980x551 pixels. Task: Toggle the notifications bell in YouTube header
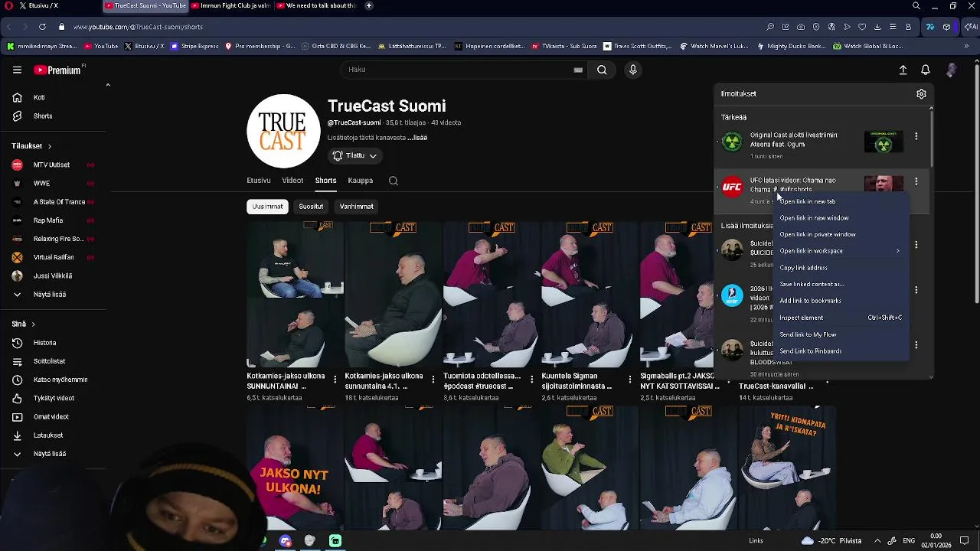[x=926, y=70]
